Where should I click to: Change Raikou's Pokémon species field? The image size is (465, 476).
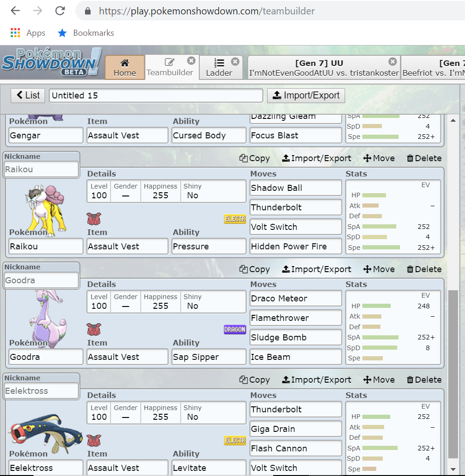46,246
